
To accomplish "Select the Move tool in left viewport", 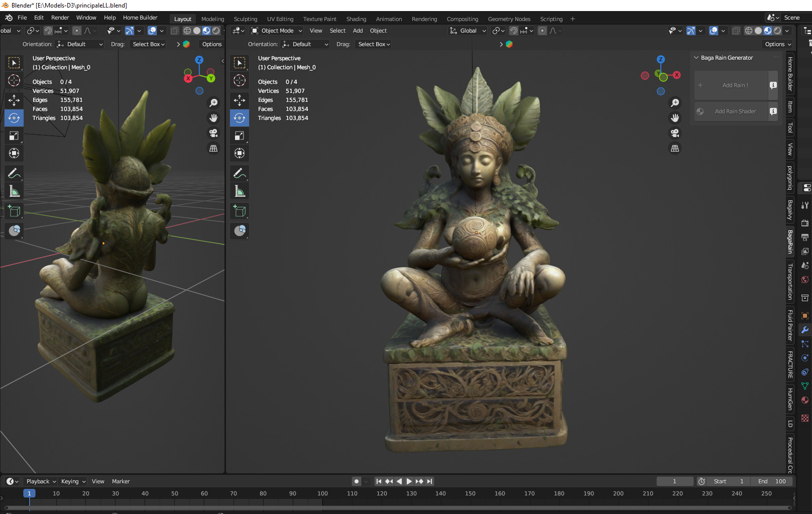I will (x=14, y=100).
